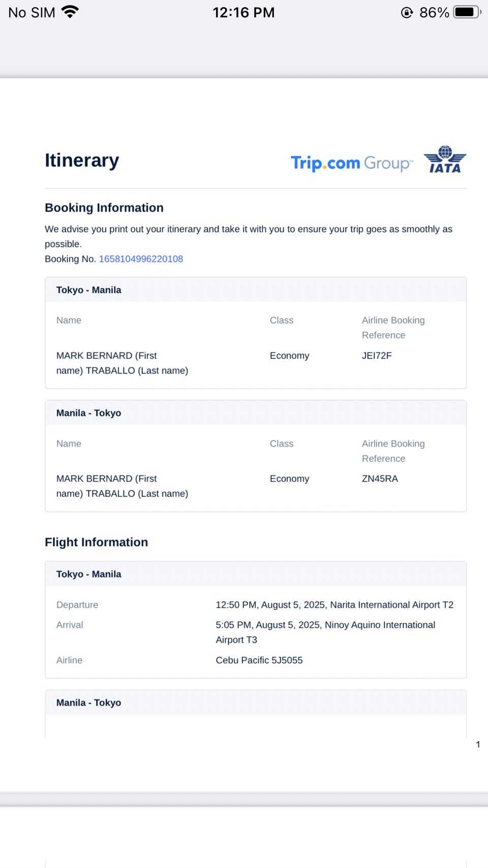Screen dimensions: 488x868
Task: Tap airline booking reference JEI72F
Action: 377,356
